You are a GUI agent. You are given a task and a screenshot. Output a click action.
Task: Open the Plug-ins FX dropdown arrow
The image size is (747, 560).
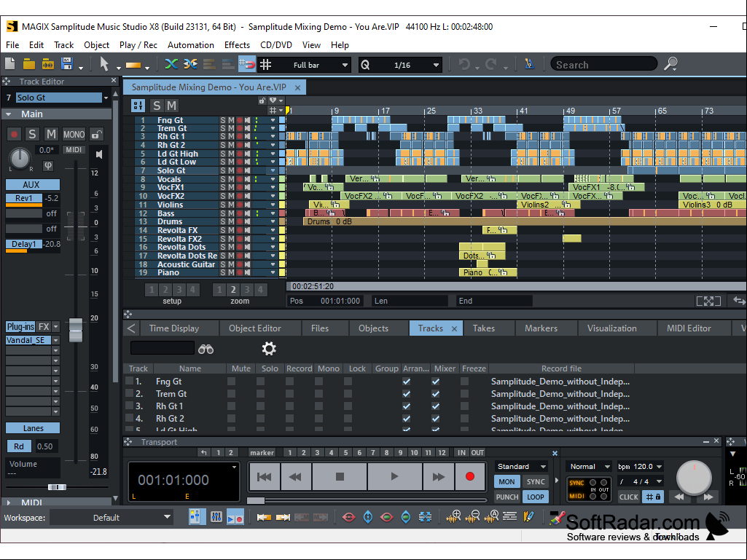(x=55, y=327)
